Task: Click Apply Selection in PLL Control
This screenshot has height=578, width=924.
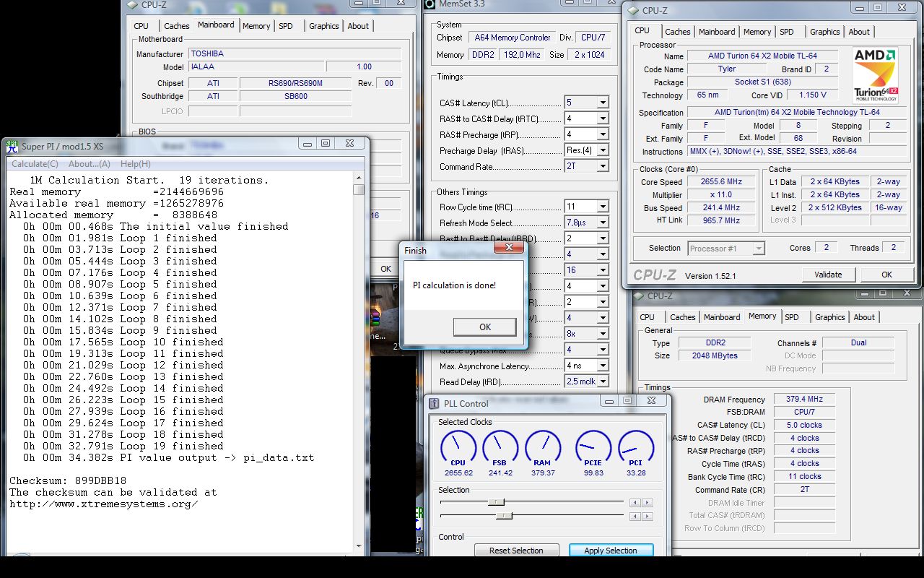Action: [x=611, y=551]
